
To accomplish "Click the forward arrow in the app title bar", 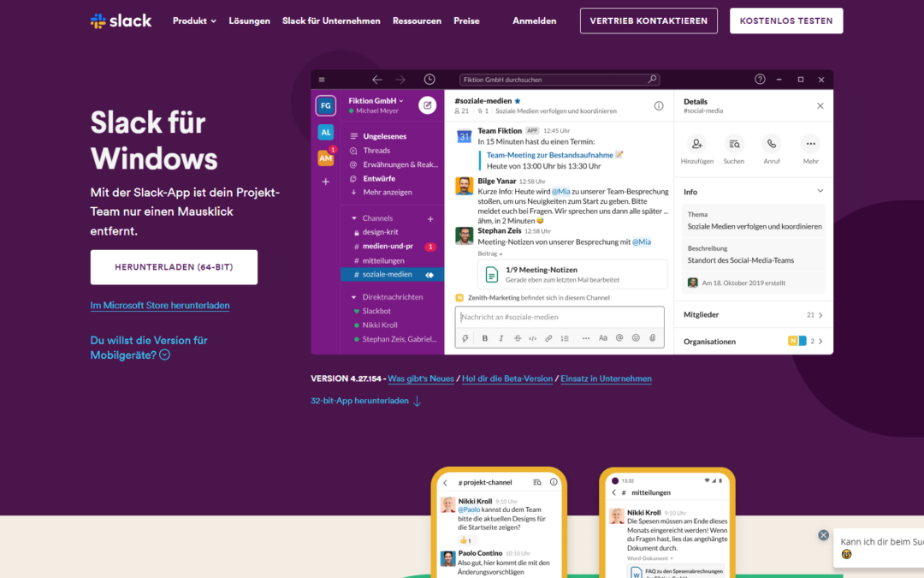I will (400, 80).
